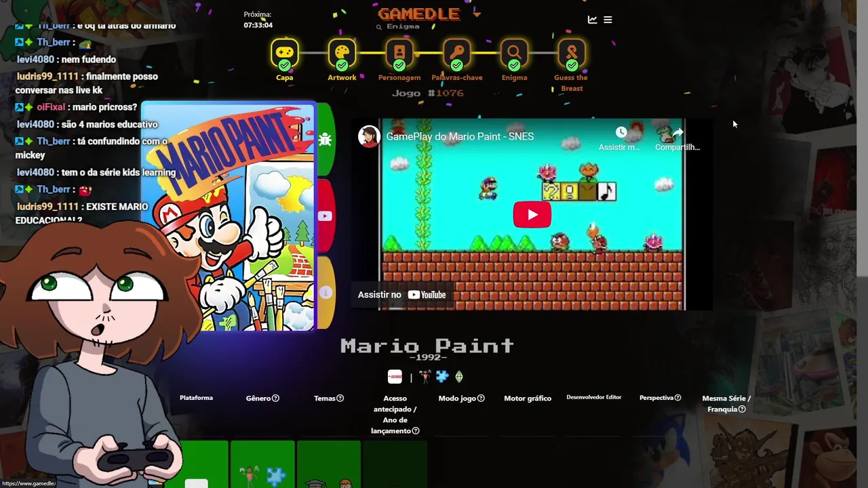Click the Compartilhar share arrow icon
868x488 pixels.
[677, 133]
